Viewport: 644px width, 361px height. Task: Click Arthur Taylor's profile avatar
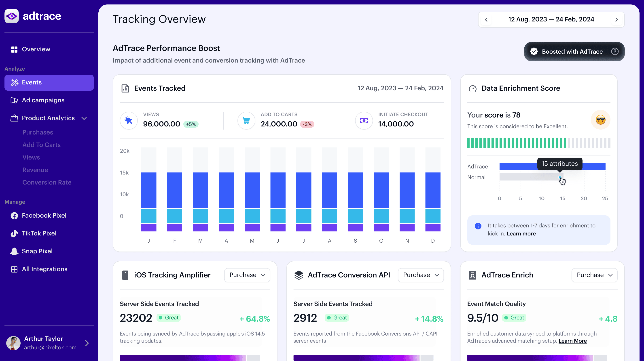(x=13, y=343)
